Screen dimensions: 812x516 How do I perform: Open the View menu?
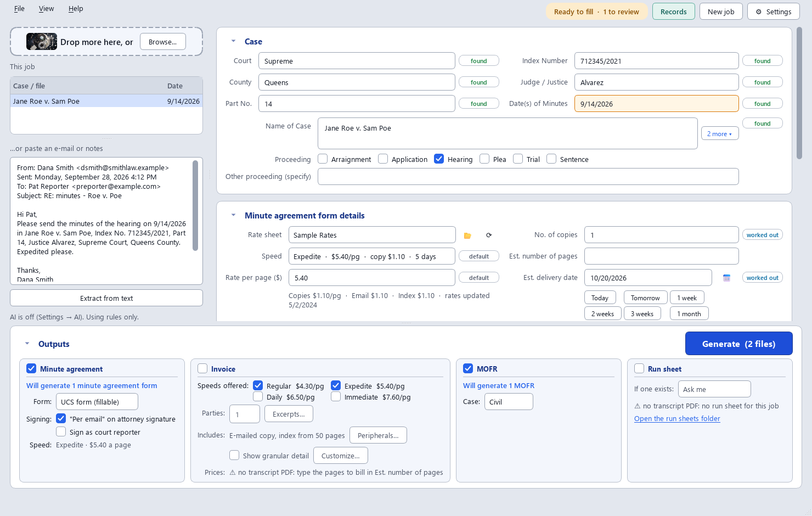click(46, 9)
